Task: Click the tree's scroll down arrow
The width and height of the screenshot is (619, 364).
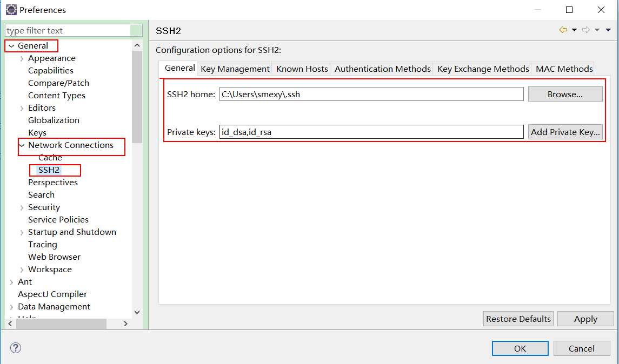Action: (x=137, y=312)
